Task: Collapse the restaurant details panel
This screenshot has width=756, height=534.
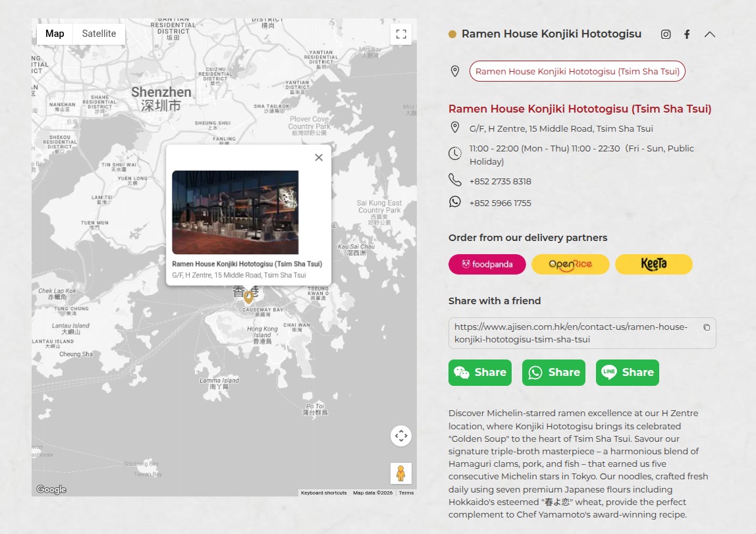Action: (710, 34)
